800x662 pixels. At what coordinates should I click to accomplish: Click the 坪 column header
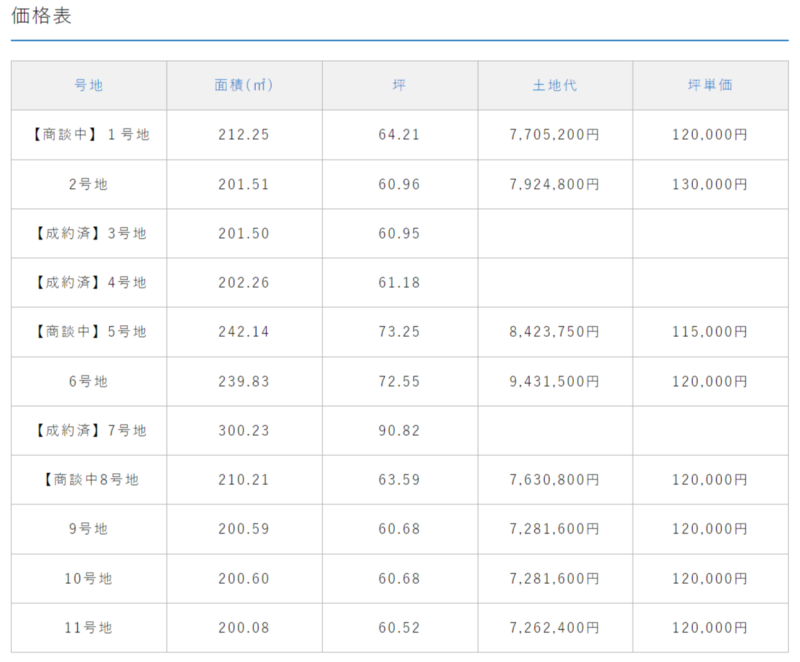400,85
